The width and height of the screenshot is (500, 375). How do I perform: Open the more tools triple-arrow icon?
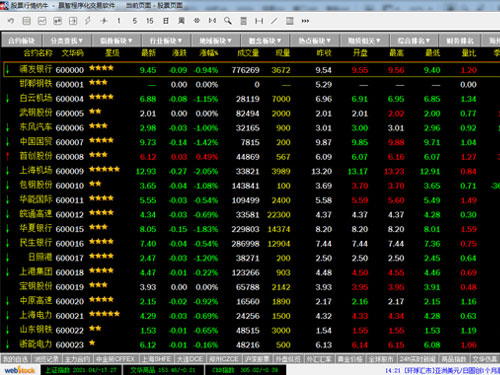pos(305,21)
